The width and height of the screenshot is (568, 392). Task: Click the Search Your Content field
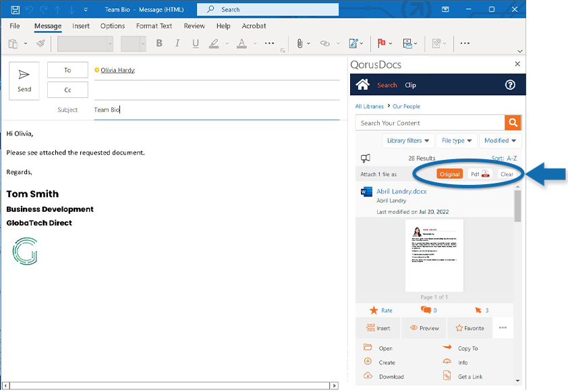[430, 123]
